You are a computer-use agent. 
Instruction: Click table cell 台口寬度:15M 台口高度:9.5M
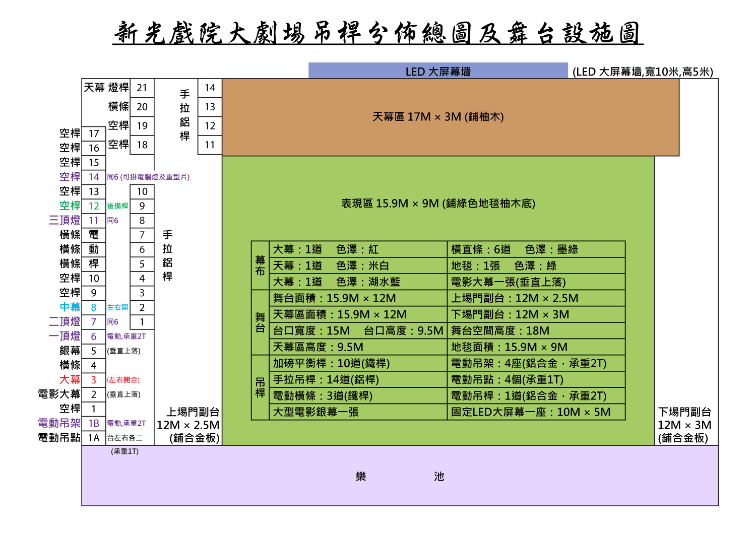pyautogui.click(x=358, y=330)
